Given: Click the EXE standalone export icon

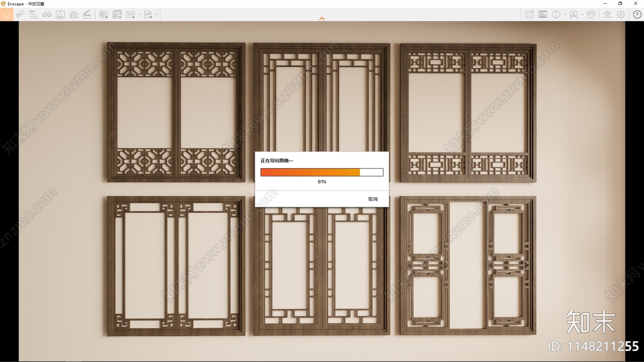Looking at the screenshot, I should (x=148, y=15).
